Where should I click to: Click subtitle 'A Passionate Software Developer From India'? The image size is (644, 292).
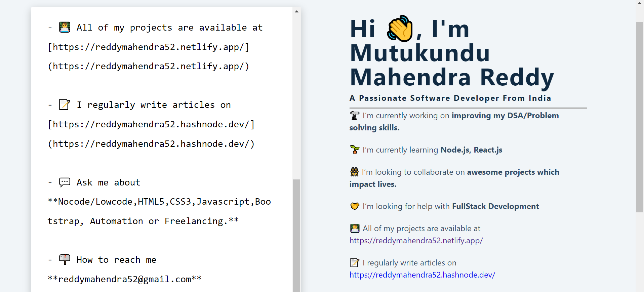(x=450, y=98)
